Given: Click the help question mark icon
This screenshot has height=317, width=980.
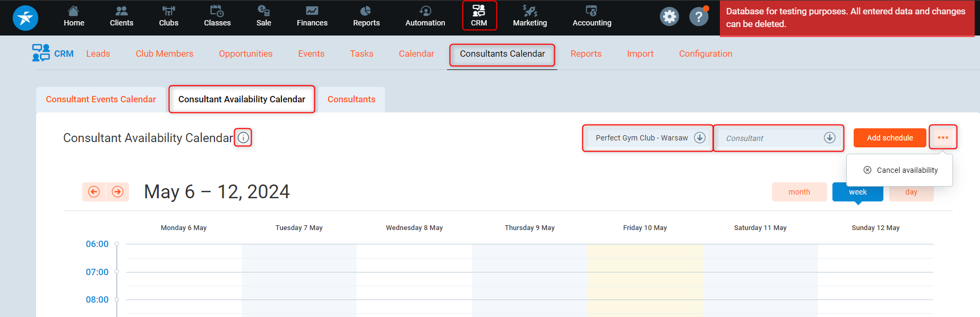Looking at the screenshot, I should 698,17.
